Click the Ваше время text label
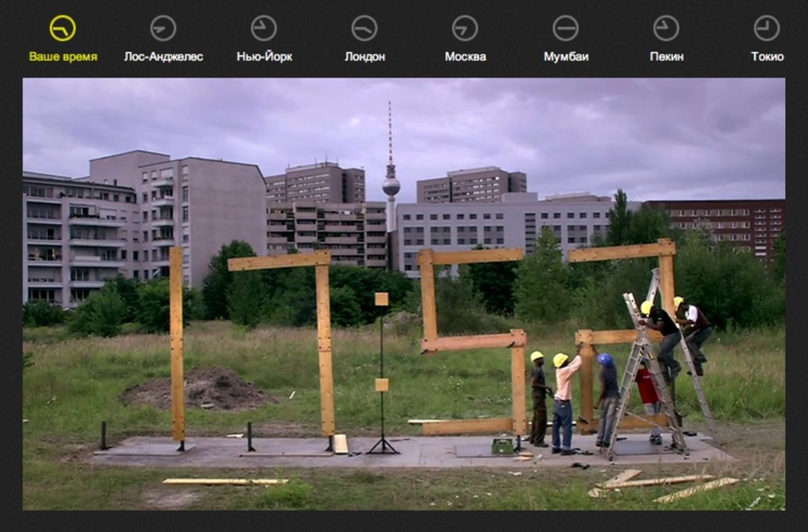 (x=63, y=57)
